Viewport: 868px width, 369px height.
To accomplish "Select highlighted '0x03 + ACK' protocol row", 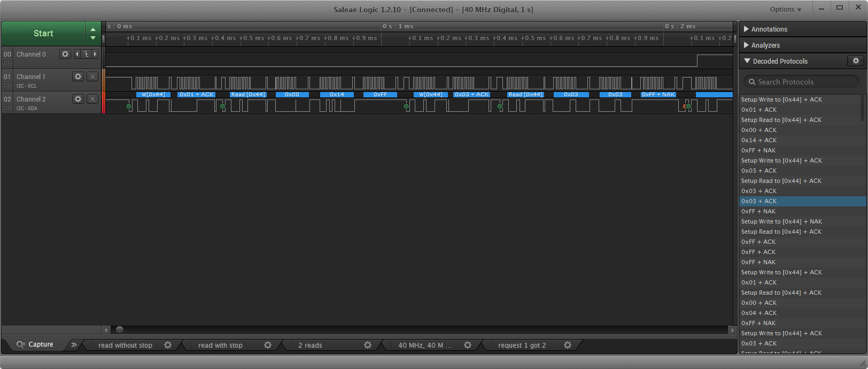I will click(802, 201).
